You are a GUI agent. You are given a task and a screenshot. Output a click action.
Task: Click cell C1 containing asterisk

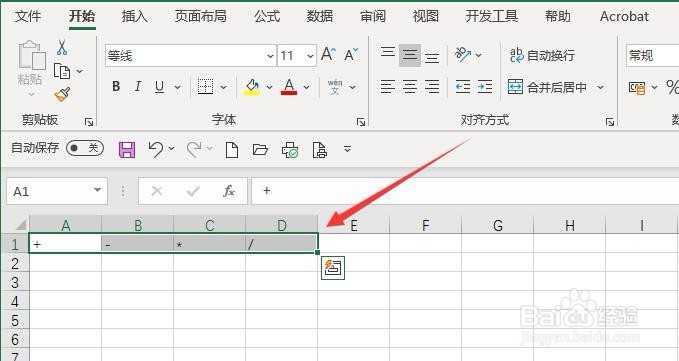pos(210,244)
